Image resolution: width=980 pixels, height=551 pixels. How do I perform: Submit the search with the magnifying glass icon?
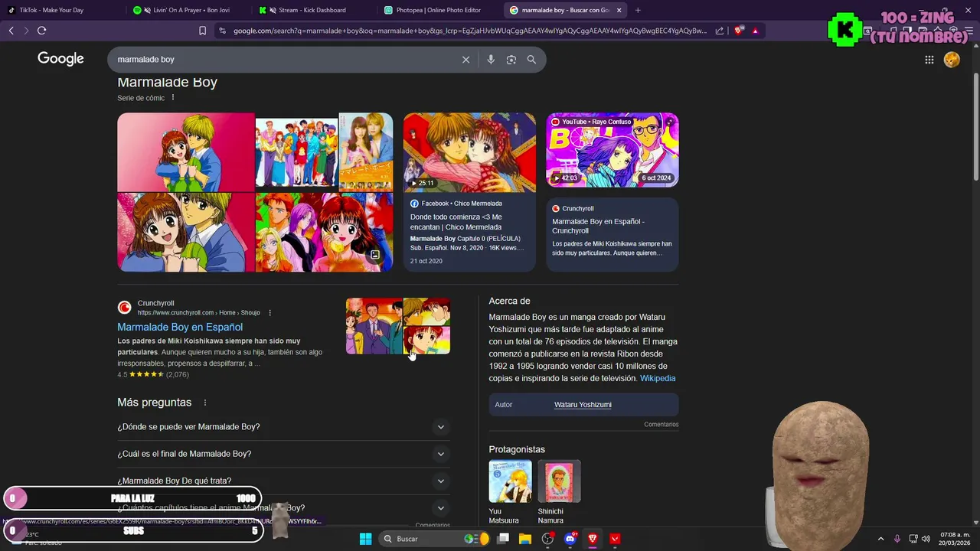531,60
